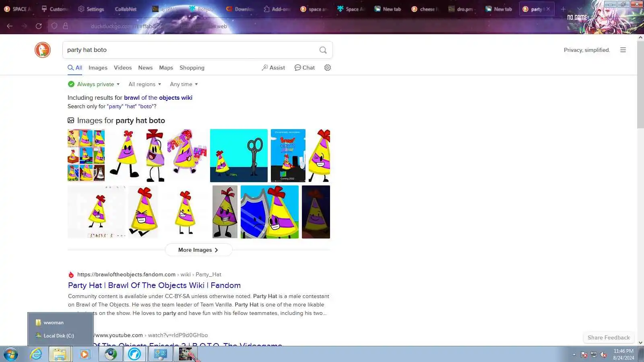
Task: Click the brawloftheobjects.fandom.com URL
Action: click(x=126, y=275)
